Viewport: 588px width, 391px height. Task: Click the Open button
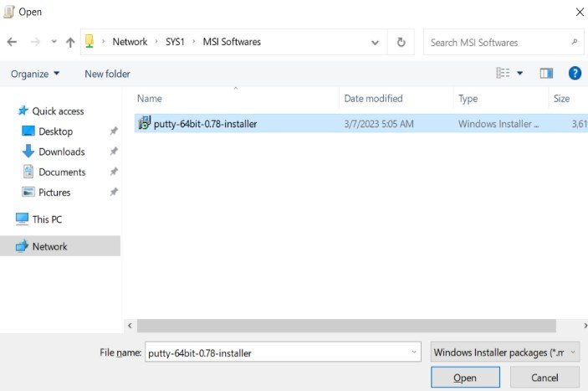pyautogui.click(x=465, y=378)
